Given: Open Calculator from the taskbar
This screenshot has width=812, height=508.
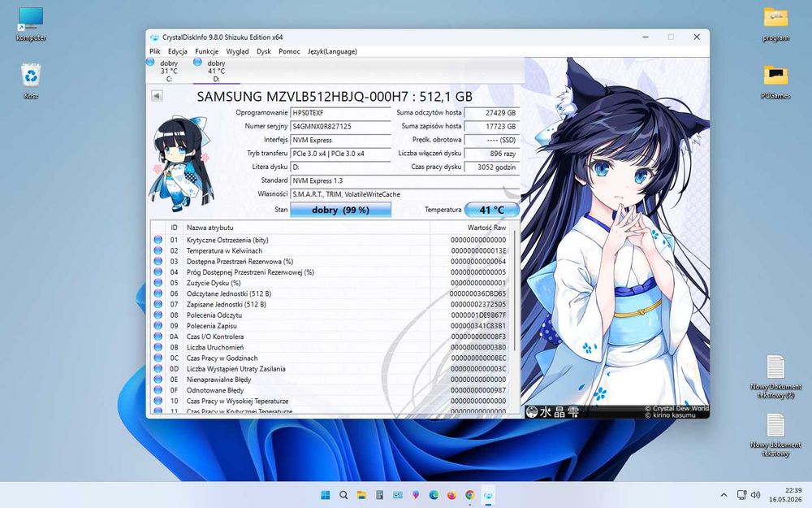Looking at the screenshot, I should point(379,495).
